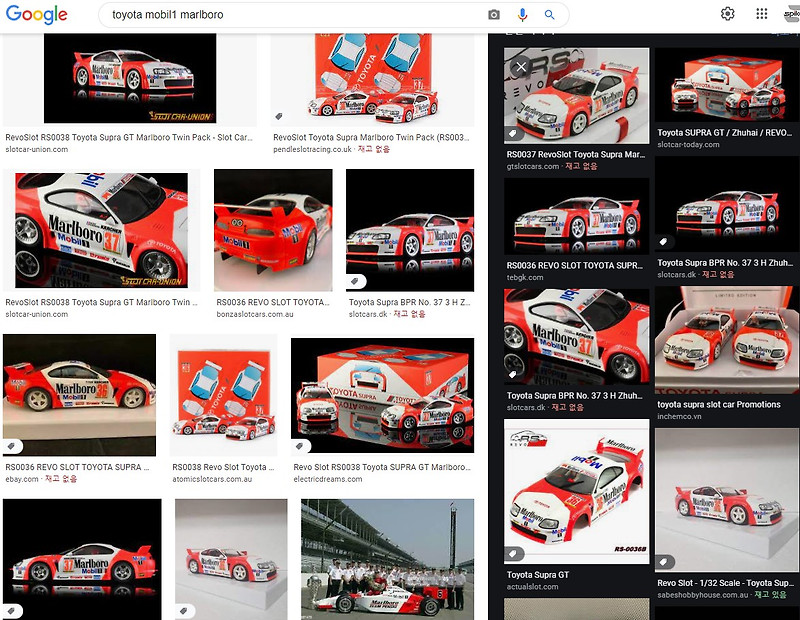This screenshot has height=620, width=800.
Task: Open bonzaslotcars rear view Supra thumbnail
Action: point(273,230)
